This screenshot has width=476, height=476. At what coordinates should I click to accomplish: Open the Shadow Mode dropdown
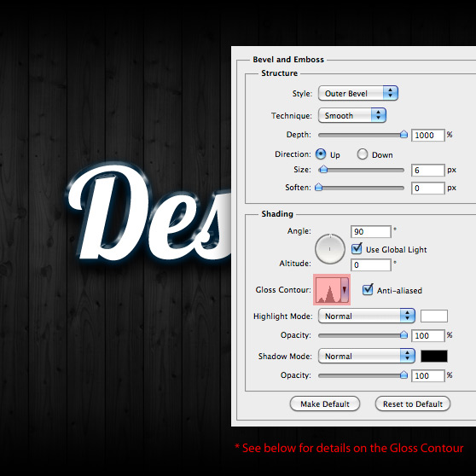click(x=367, y=356)
